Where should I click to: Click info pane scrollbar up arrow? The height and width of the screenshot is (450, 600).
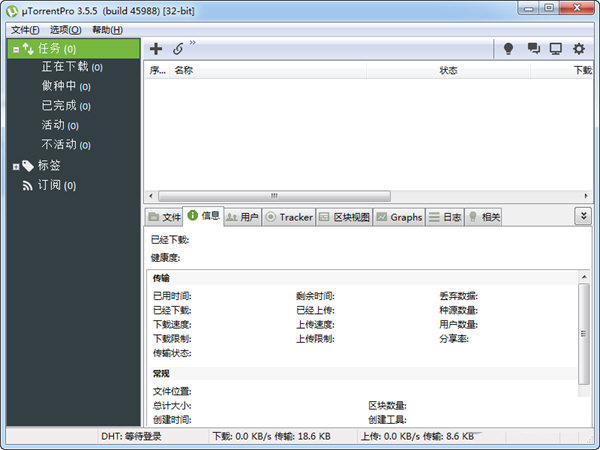(584, 276)
